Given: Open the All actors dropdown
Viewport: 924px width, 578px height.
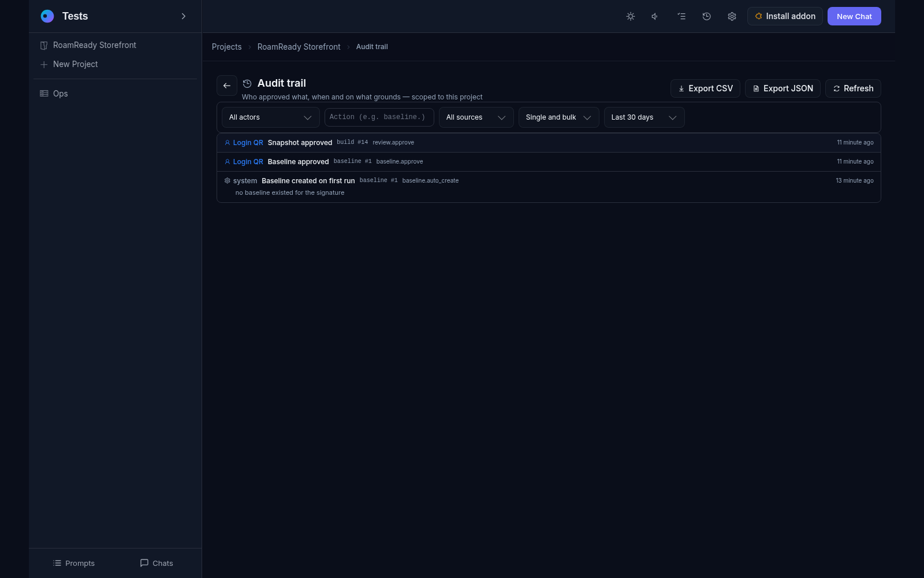Looking at the screenshot, I should tap(270, 117).
